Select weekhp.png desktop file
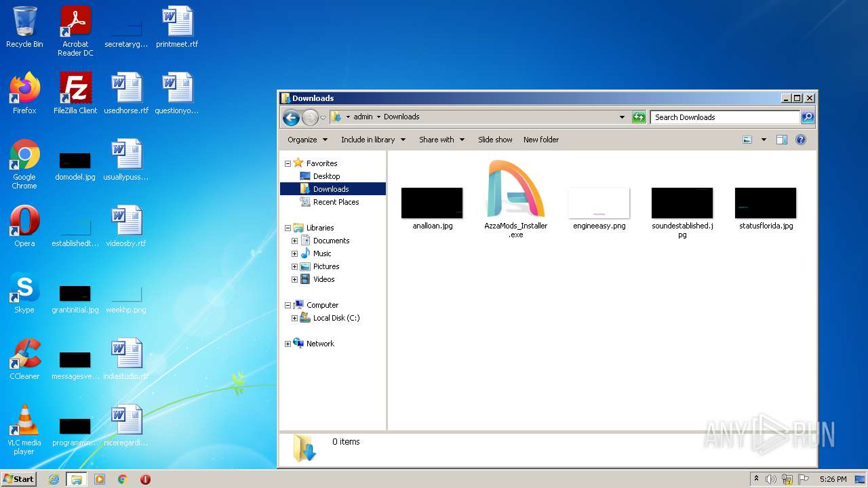 coord(126,298)
